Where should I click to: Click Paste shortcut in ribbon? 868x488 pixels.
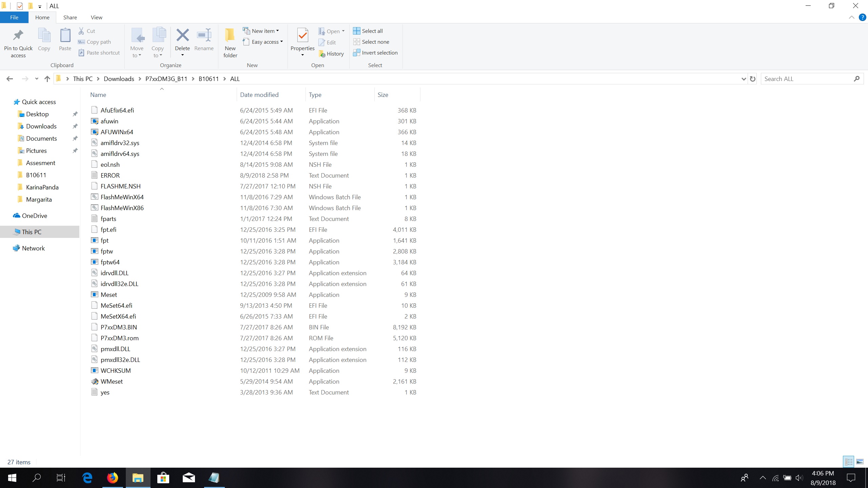click(x=99, y=53)
